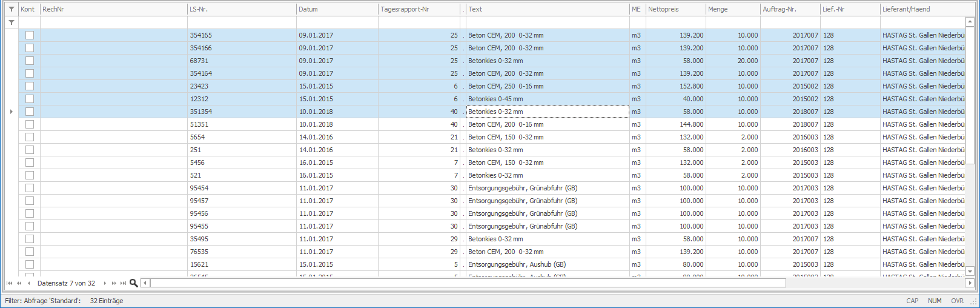The width and height of the screenshot is (980, 308).
Task: Check Kont box for LS-Nr. 68731
Action: pyautogui.click(x=29, y=61)
